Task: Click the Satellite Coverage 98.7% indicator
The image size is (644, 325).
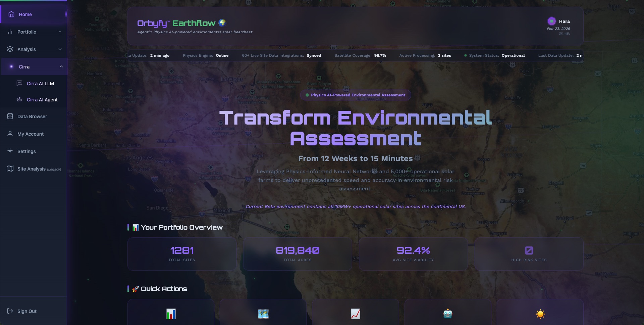Action: click(361, 55)
